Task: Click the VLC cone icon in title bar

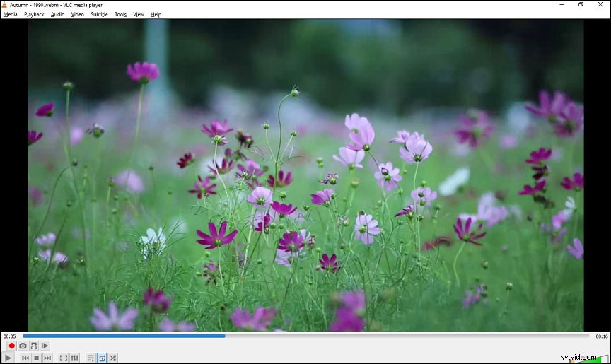Action: tap(4, 5)
